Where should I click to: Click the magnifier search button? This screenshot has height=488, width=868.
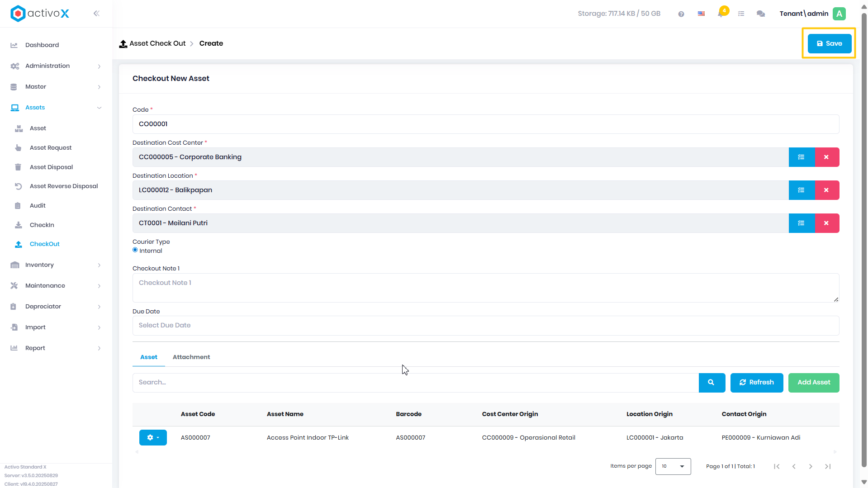coord(711,383)
